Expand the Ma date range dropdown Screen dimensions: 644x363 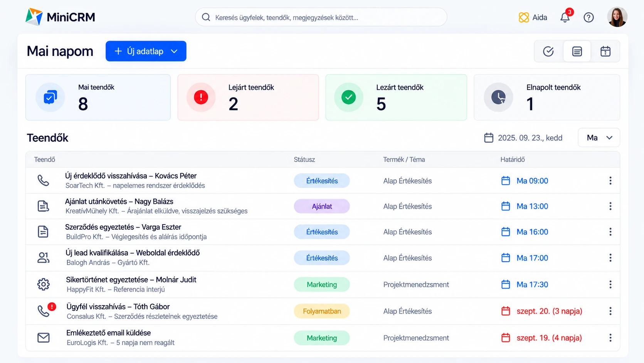[599, 138]
